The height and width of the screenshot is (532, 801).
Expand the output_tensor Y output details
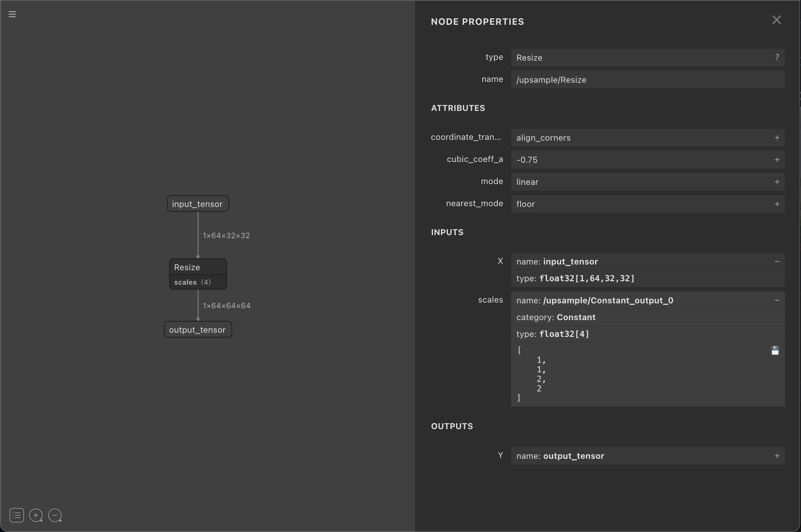pos(777,455)
